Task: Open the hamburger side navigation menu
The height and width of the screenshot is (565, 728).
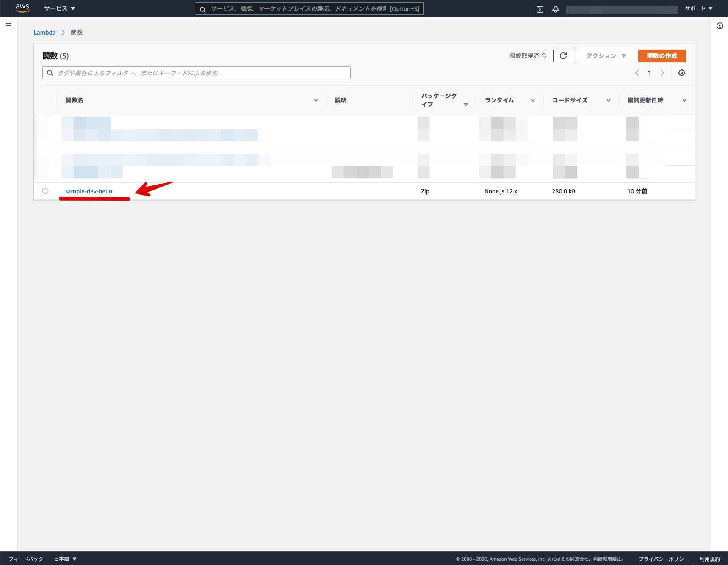Action: [8, 26]
